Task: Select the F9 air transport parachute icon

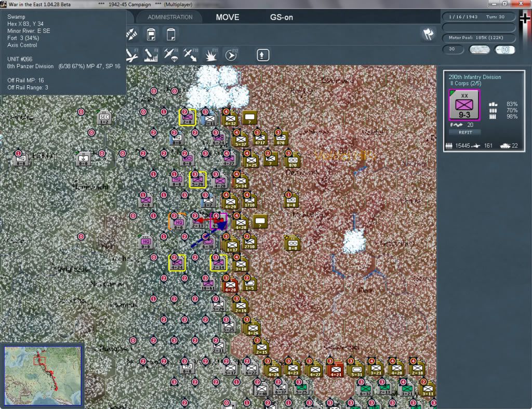Action: point(171,55)
